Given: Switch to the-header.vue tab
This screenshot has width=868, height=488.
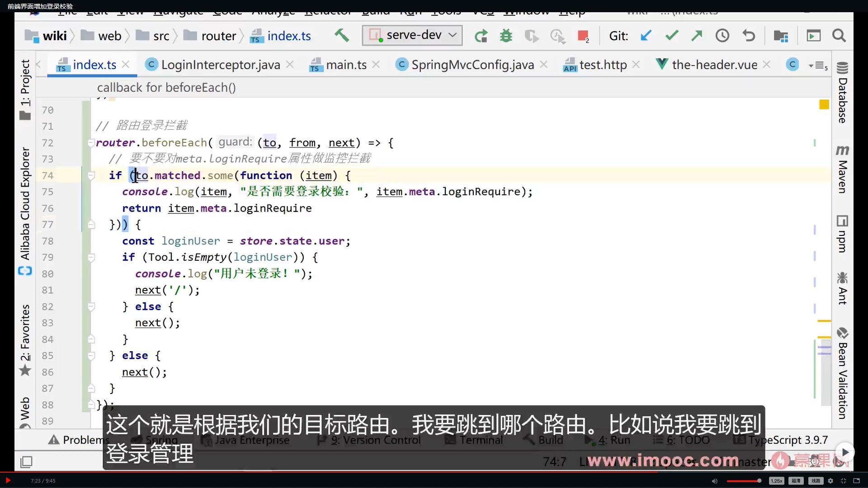Looking at the screenshot, I should click(714, 65).
